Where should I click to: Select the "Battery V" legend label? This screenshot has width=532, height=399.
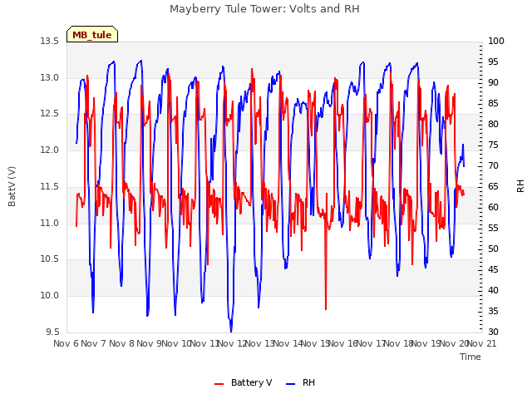click(x=251, y=382)
